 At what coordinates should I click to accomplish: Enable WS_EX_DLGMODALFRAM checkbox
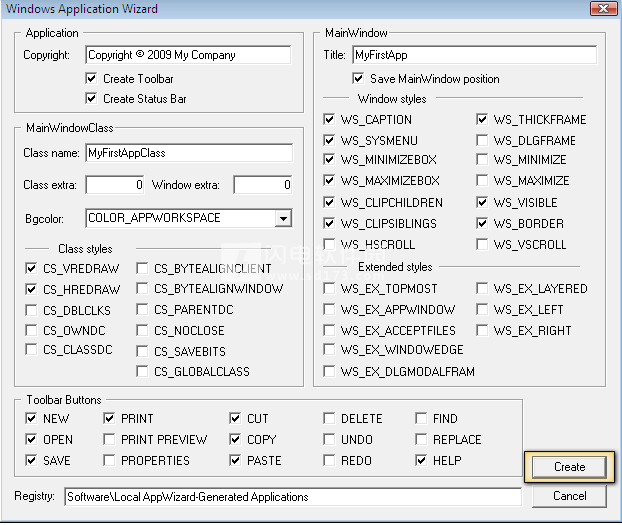pyautogui.click(x=329, y=371)
